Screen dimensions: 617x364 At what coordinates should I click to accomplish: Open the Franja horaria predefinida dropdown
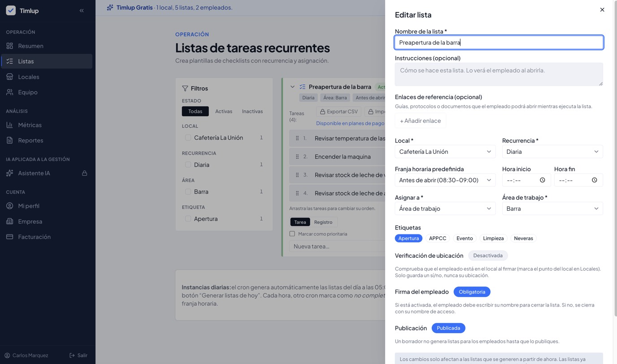(445, 180)
